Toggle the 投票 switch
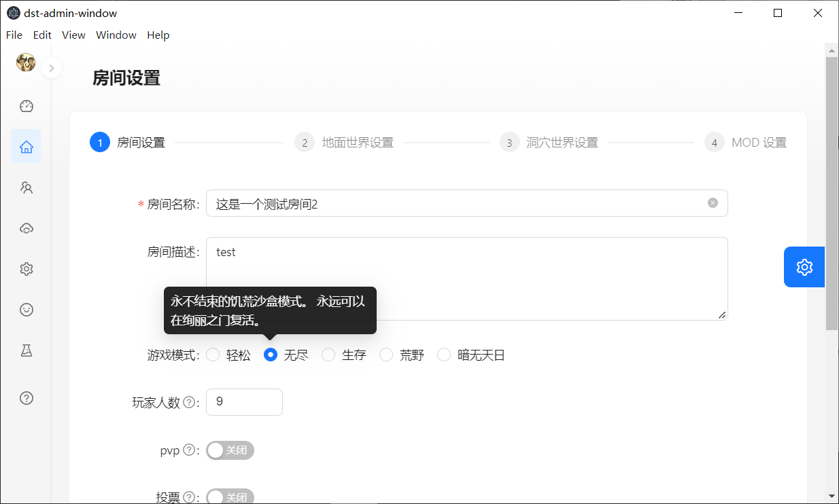839x504 pixels. point(230,497)
